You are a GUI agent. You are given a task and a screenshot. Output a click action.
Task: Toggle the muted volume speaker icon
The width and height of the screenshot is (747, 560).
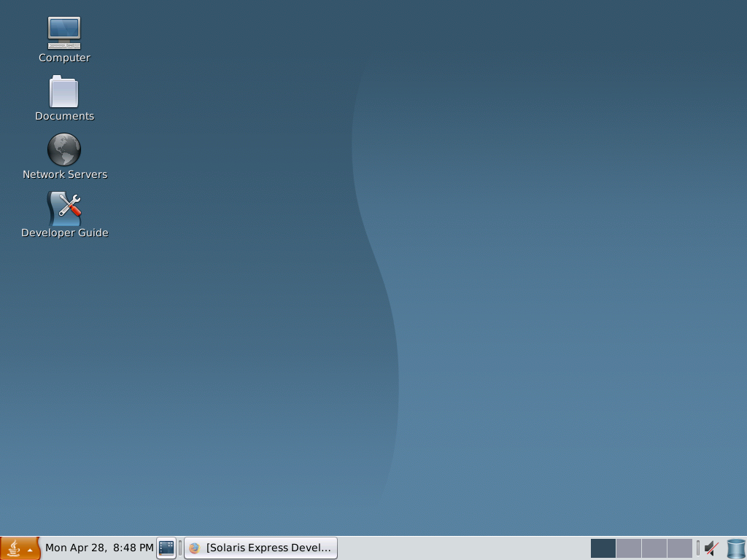coord(712,548)
